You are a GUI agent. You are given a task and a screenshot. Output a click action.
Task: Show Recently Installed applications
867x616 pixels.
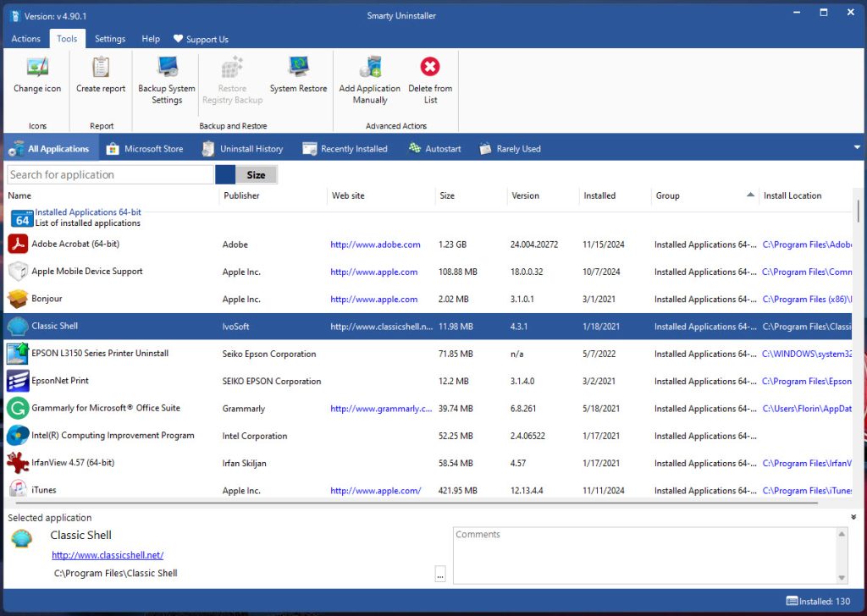pos(345,149)
